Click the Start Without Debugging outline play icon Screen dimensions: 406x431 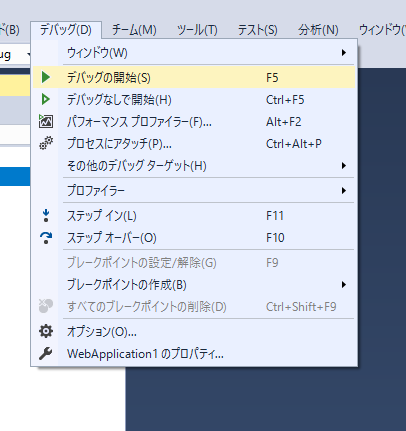(x=46, y=99)
